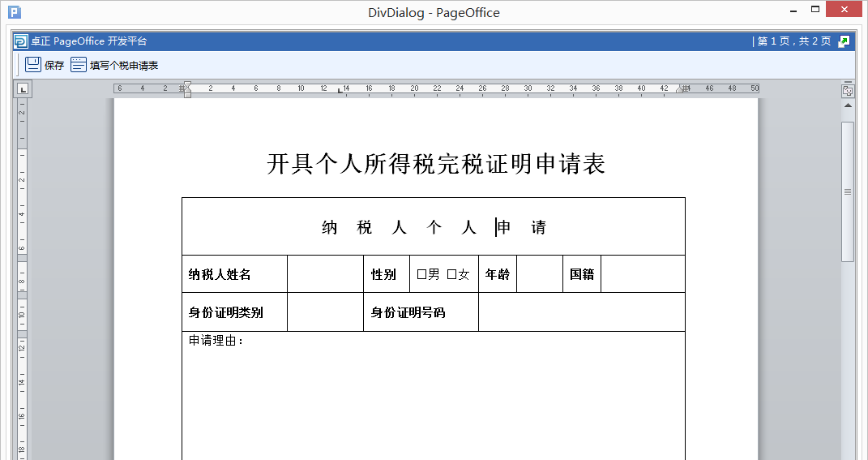Click the tab-stop selector at ruler corner

click(23, 88)
